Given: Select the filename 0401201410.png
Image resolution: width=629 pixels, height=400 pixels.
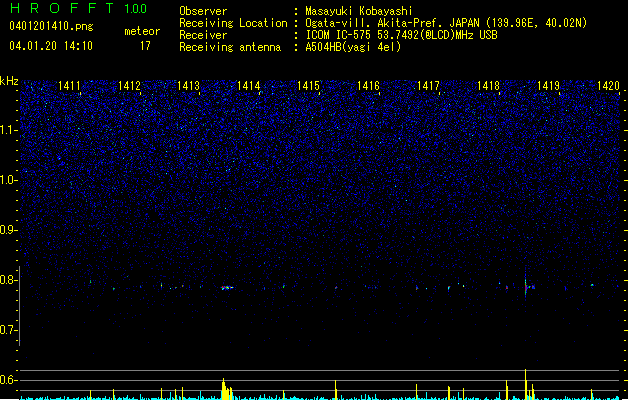Looking at the screenshot, I should coord(51,26).
